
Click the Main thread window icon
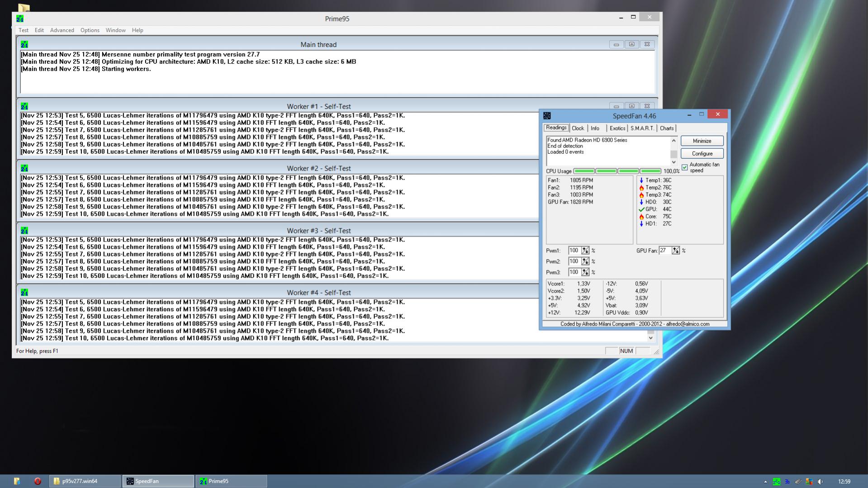pyautogui.click(x=24, y=44)
